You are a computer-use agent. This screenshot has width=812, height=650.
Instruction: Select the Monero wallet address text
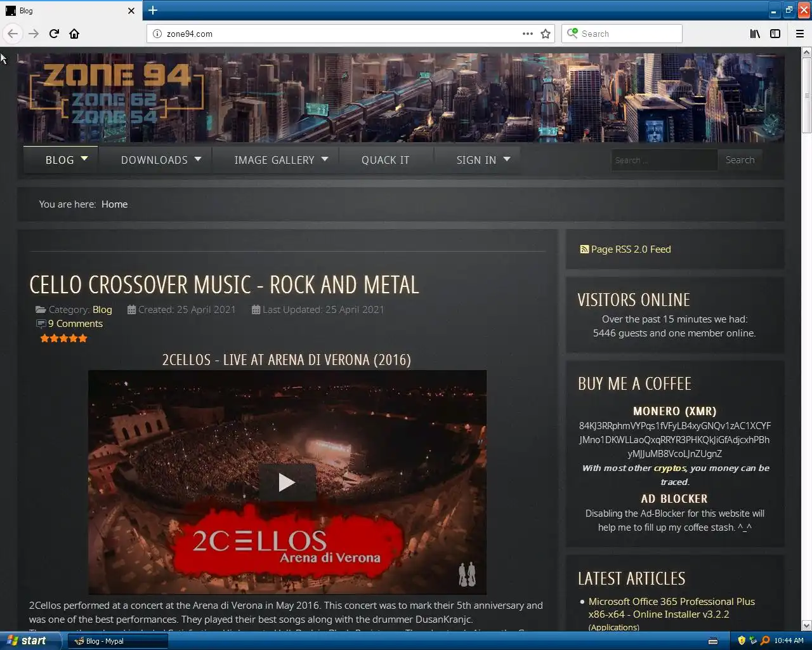coord(675,440)
